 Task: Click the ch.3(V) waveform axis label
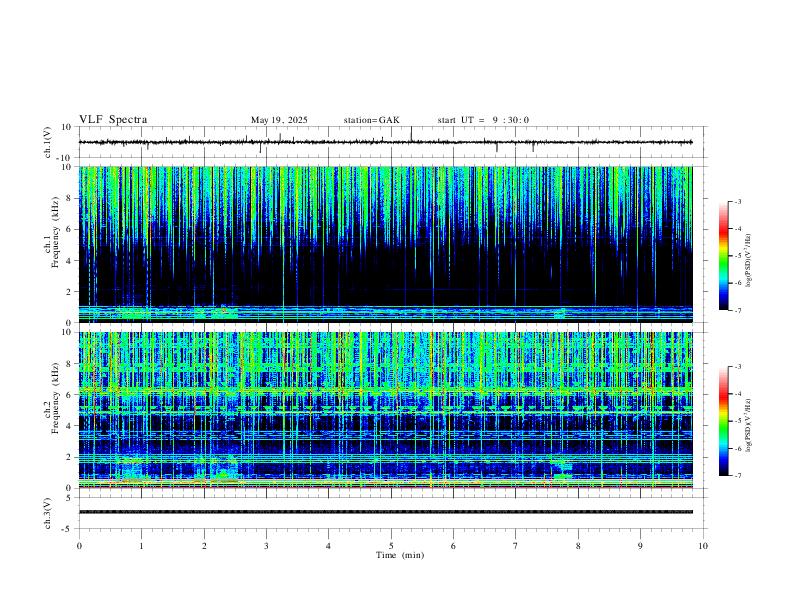[48, 513]
